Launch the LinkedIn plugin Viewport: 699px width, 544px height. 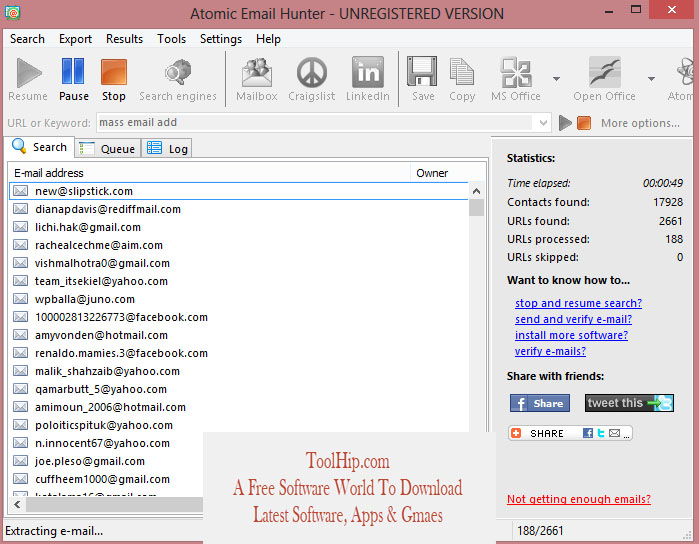pyautogui.click(x=367, y=79)
